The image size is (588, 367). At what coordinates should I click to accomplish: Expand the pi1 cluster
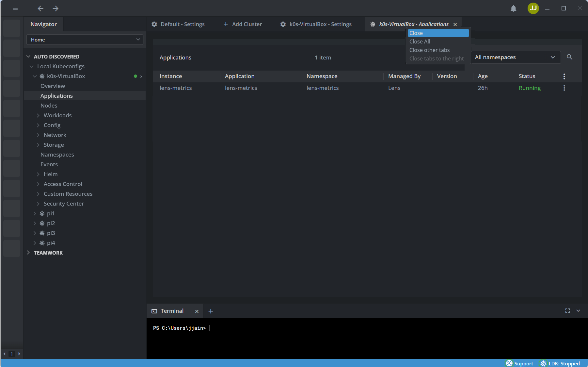[35, 213]
